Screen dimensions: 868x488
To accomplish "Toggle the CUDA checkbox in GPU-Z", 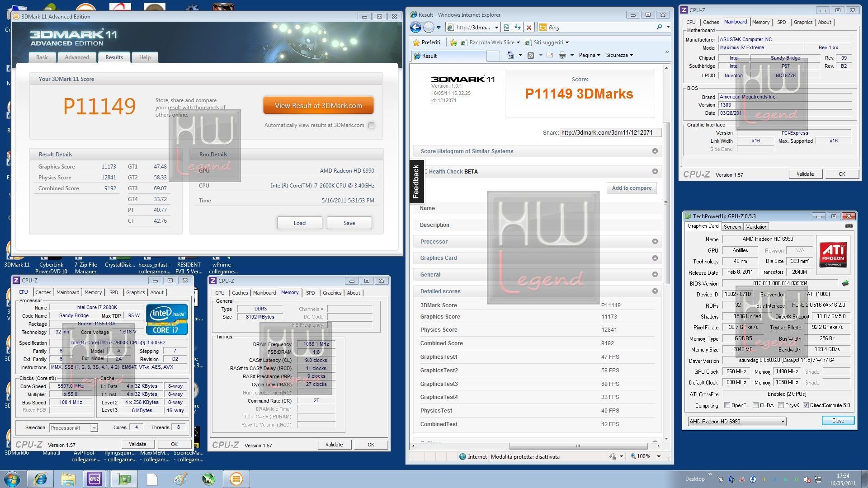I will click(x=755, y=405).
